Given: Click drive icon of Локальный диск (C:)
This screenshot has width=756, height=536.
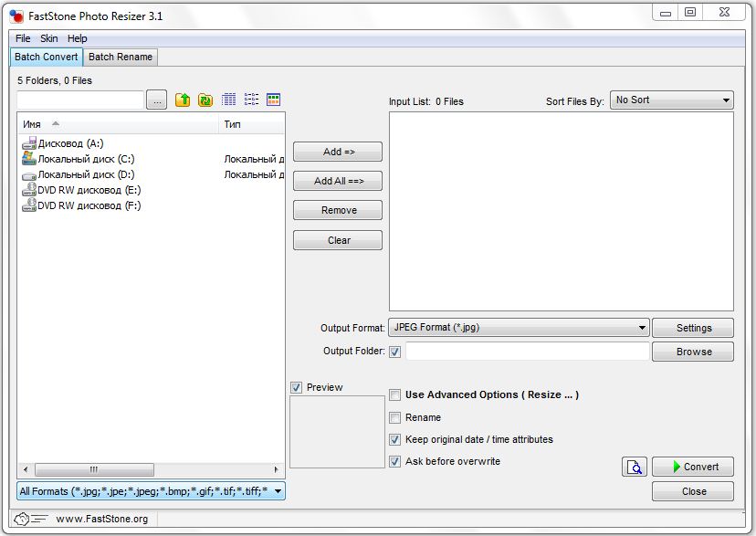Looking at the screenshot, I should point(29,159).
